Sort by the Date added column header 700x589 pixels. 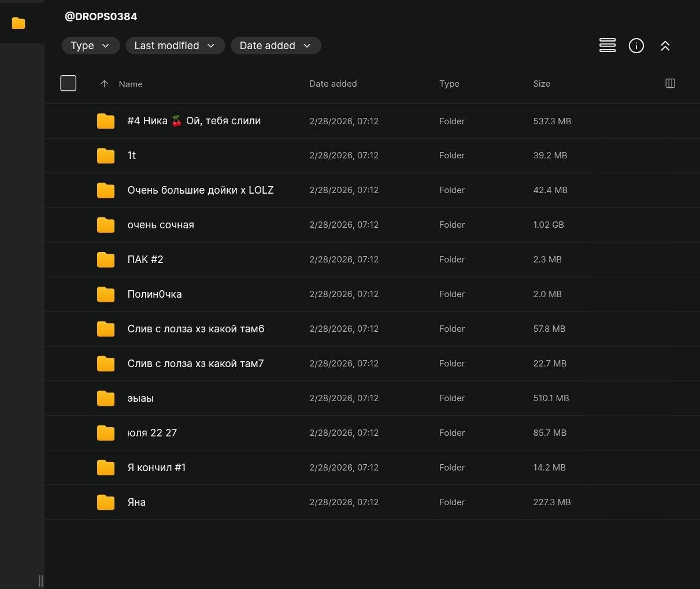(332, 84)
